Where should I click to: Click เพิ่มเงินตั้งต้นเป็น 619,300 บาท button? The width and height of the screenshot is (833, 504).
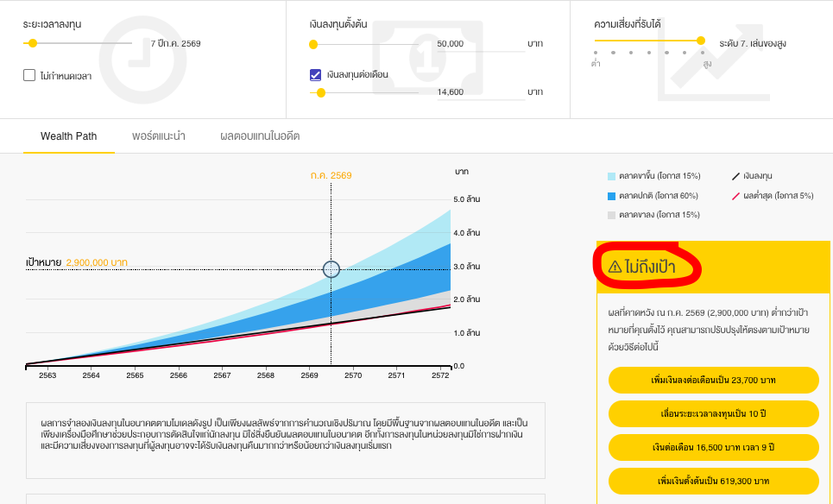pyautogui.click(x=713, y=481)
